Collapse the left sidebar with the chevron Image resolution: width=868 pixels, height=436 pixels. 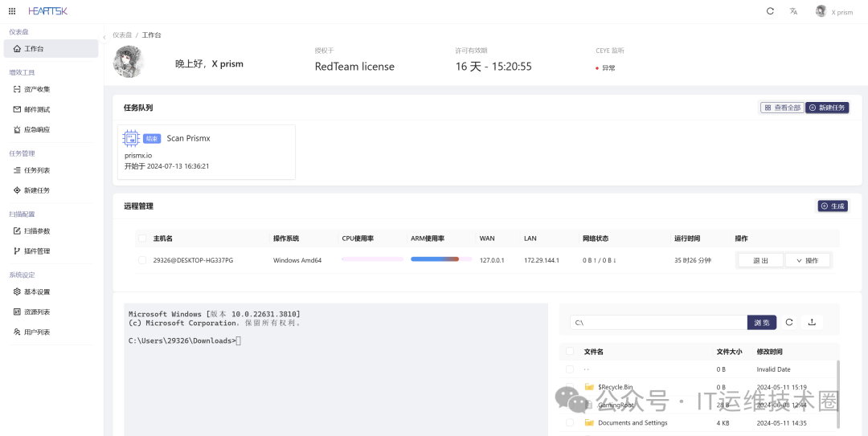coord(104,37)
